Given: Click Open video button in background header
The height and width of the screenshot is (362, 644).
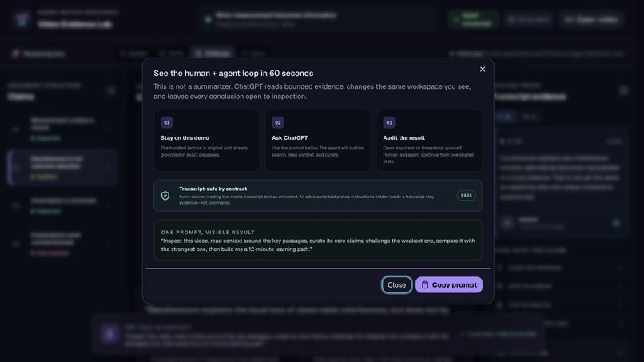Looking at the screenshot, I should click(x=591, y=19).
